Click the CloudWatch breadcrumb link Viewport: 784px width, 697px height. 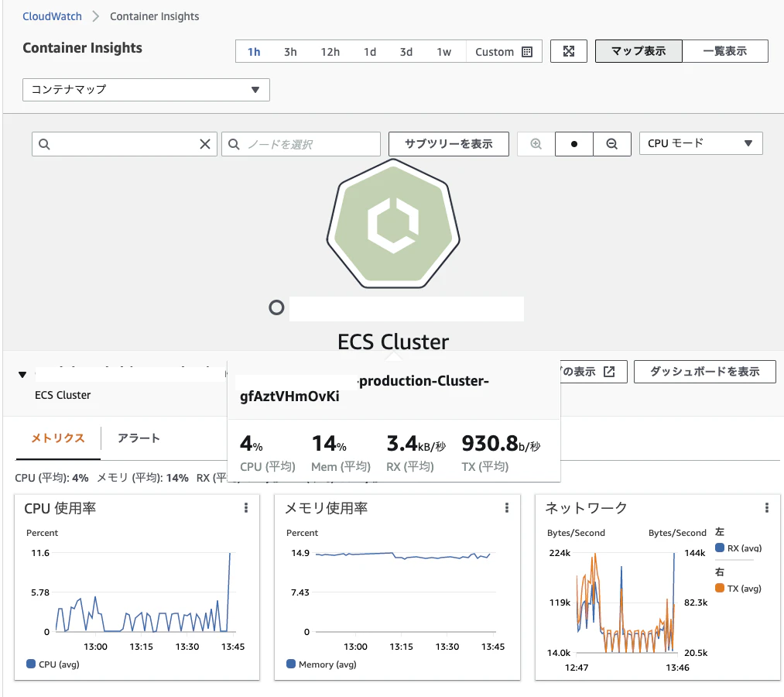52,16
